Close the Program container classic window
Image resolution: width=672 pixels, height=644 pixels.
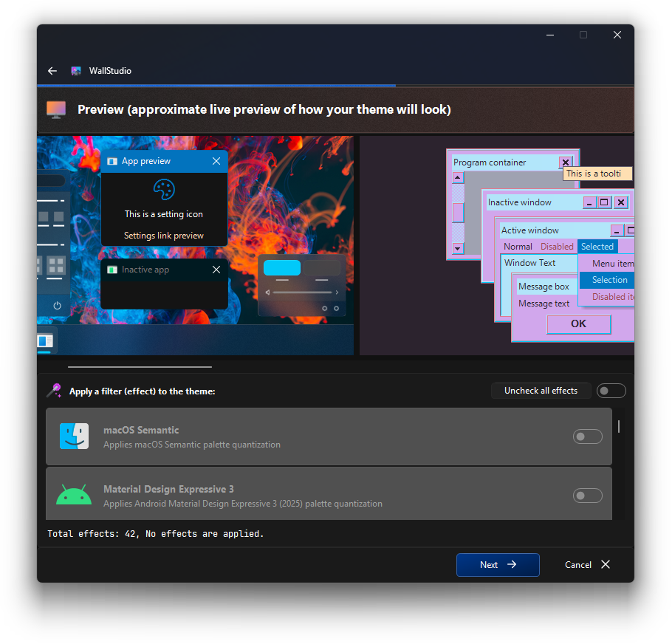click(566, 162)
